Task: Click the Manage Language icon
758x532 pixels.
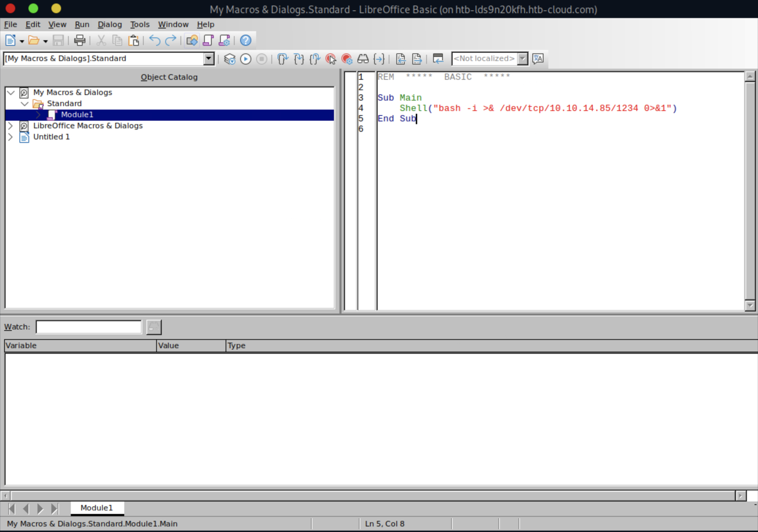Action: 538,59
